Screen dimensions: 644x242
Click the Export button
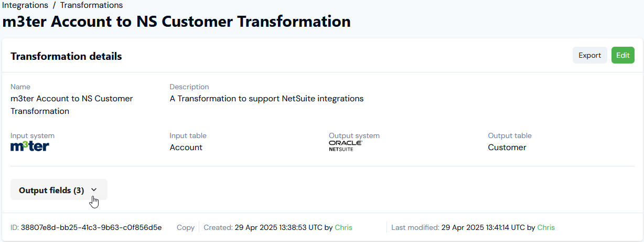(589, 55)
